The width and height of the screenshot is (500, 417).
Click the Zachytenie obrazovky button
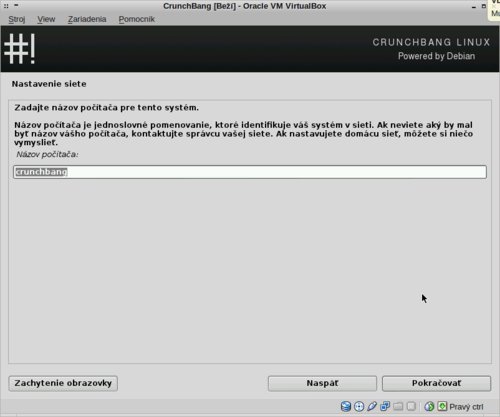(x=63, y=383)
